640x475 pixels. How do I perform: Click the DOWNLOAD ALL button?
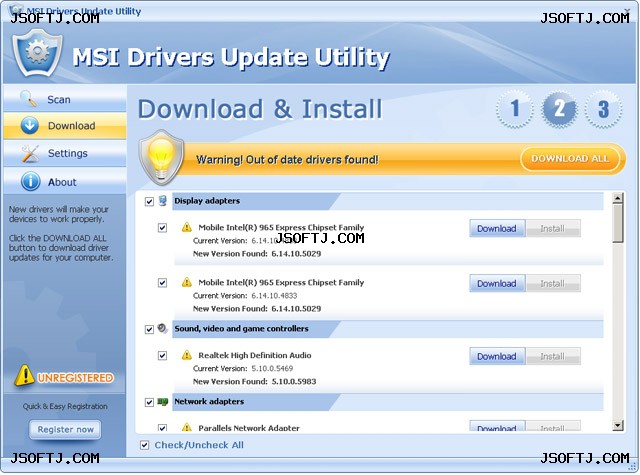(570, 159)
